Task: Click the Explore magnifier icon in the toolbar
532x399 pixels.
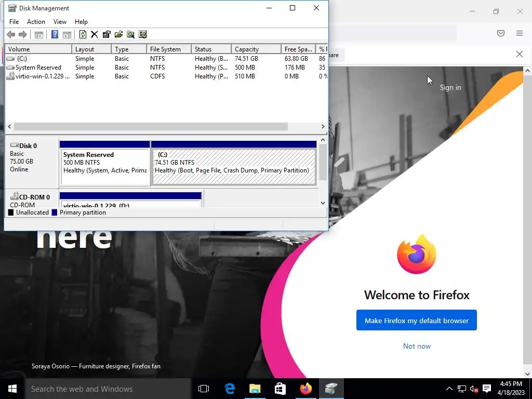Action: click(x=130, y=34)
